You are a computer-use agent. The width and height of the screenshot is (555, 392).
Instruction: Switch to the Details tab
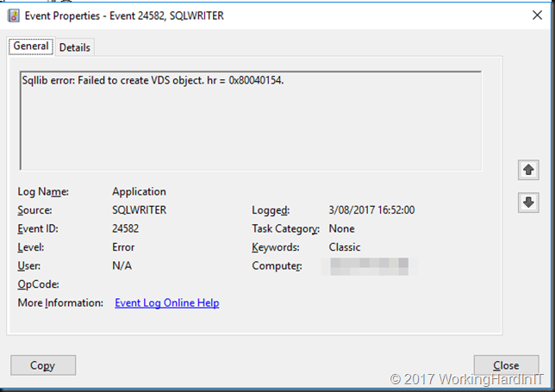[75, 47]
